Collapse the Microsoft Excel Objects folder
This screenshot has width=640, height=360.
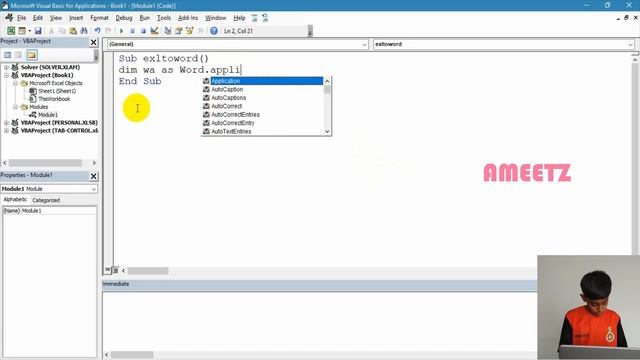click(x=15, y=83)
